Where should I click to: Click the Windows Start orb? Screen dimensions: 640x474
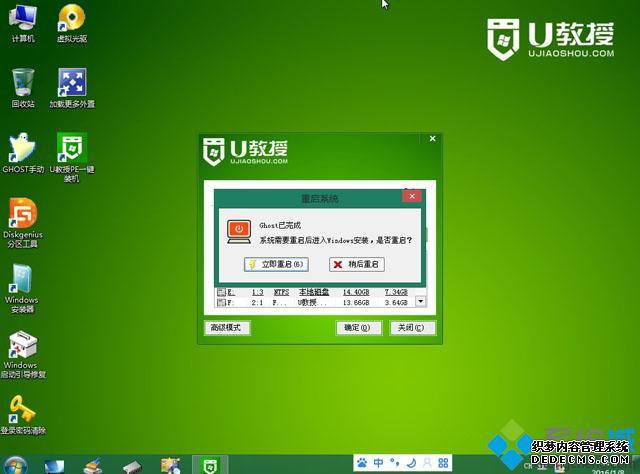click(15, 465)
